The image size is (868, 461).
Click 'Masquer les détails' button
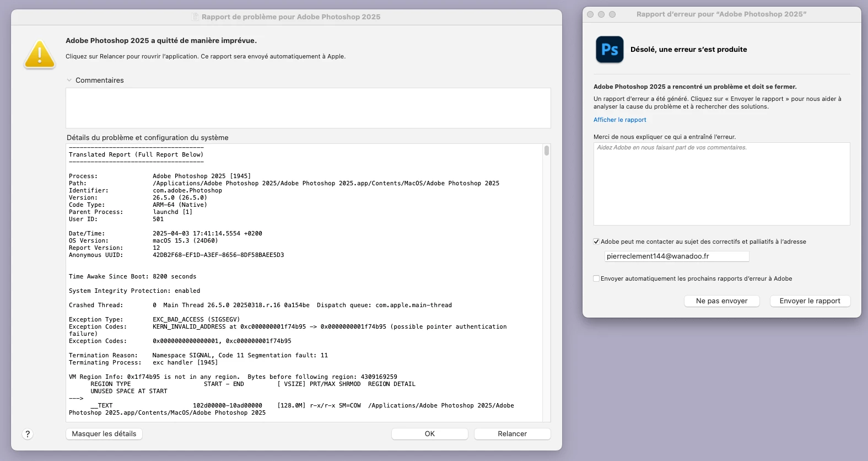tap(104, 434)
